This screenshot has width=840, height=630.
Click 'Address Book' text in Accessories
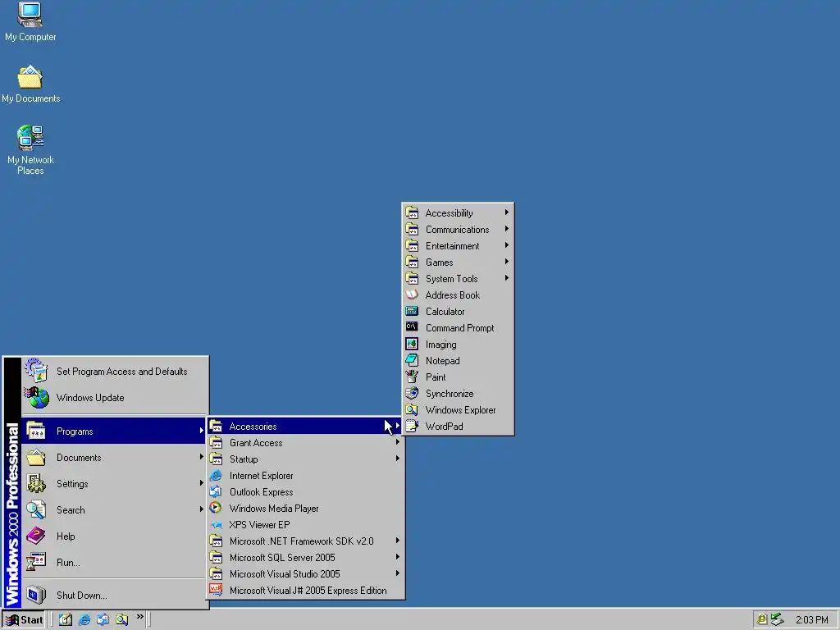(453, 295)
